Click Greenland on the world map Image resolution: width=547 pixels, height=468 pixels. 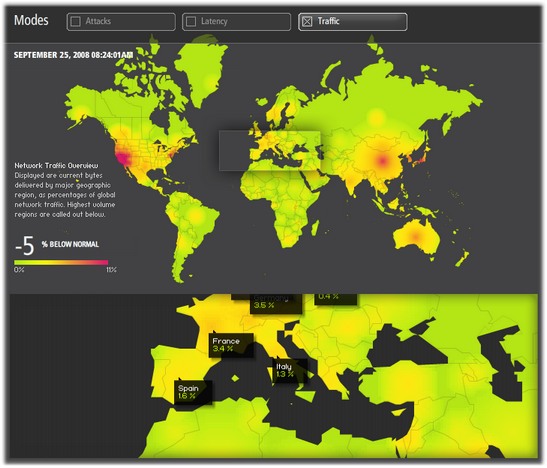pos(201,70)
